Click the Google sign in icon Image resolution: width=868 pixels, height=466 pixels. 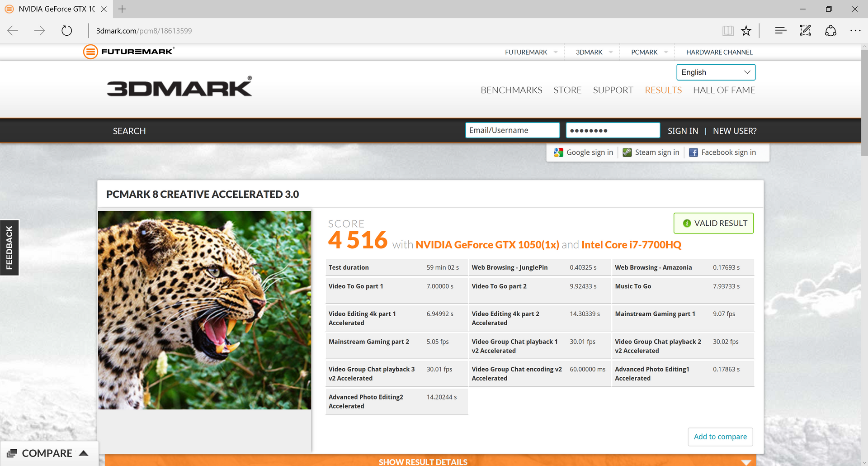coord(559,152)
